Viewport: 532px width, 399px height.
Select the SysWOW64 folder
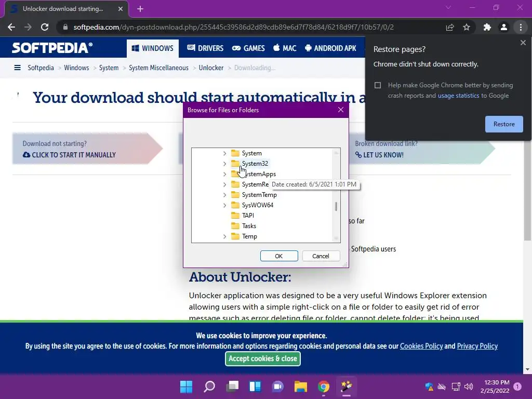click(x=258, y=205)
